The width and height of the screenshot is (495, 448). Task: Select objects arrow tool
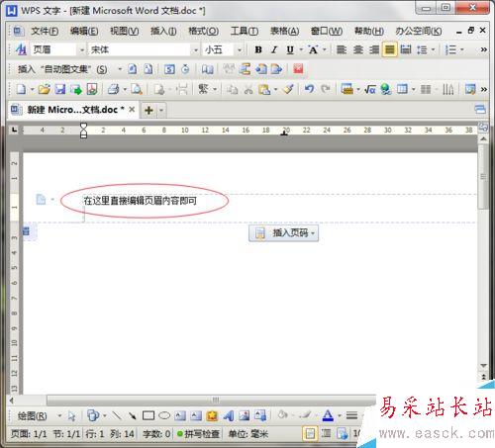71,416
